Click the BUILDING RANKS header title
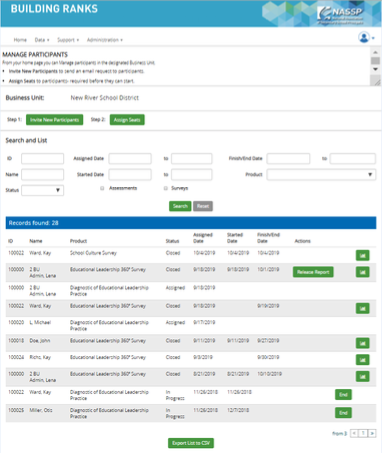 pyautogui.click(x=54, y=9)
